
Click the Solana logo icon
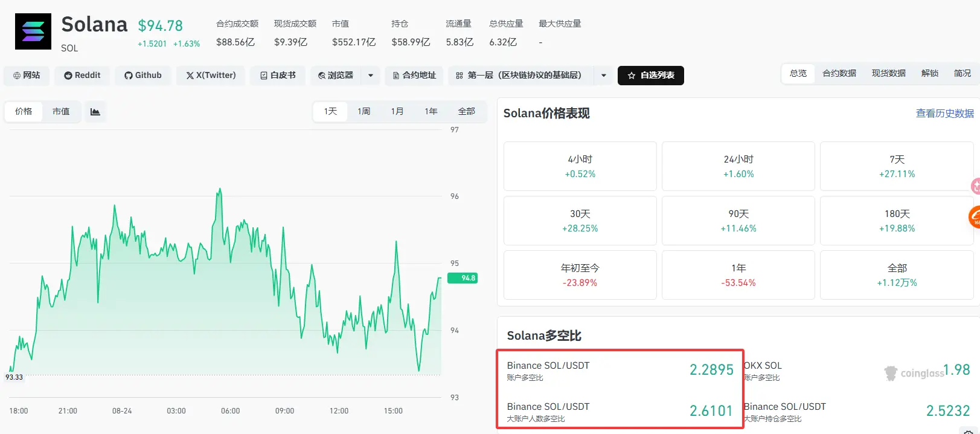[33, 31]
